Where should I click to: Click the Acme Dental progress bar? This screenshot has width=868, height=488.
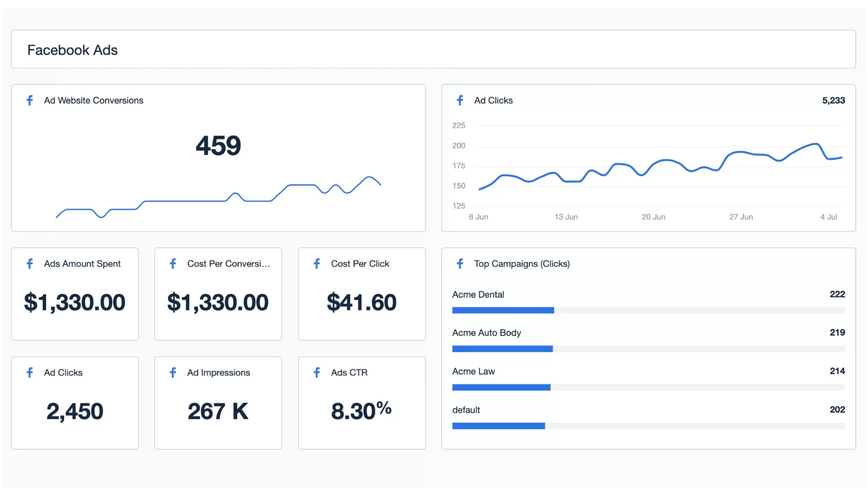(x=648, y=310)
